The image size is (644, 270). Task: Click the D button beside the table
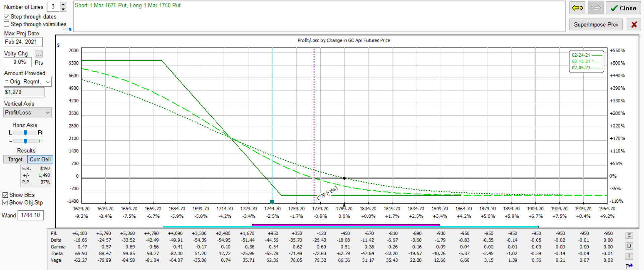(x=629, y=246)
